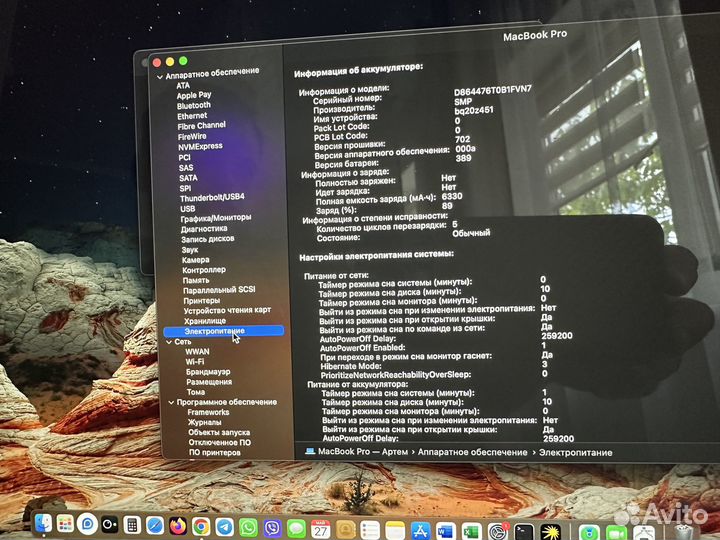Launch Firefox from the Dock
Image resolution: width=720 pixels, height=540 pixels.
pyautogui.click(x=177, y=526)
